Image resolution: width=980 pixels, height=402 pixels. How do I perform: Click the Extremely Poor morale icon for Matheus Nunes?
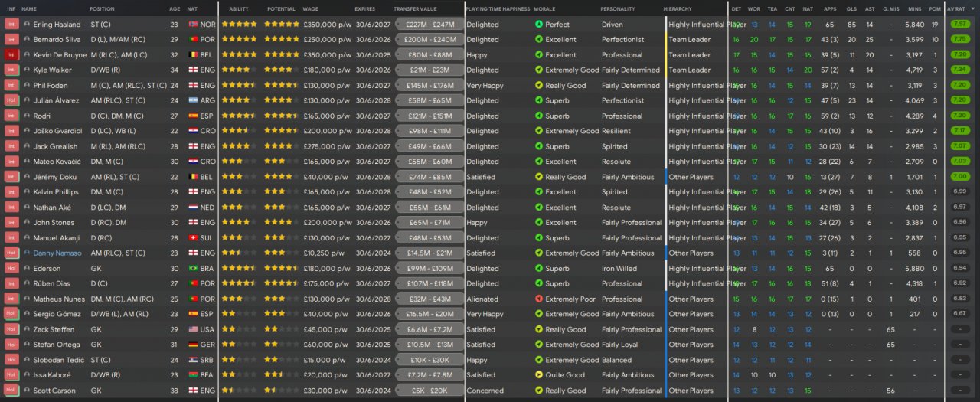(538, 299)
